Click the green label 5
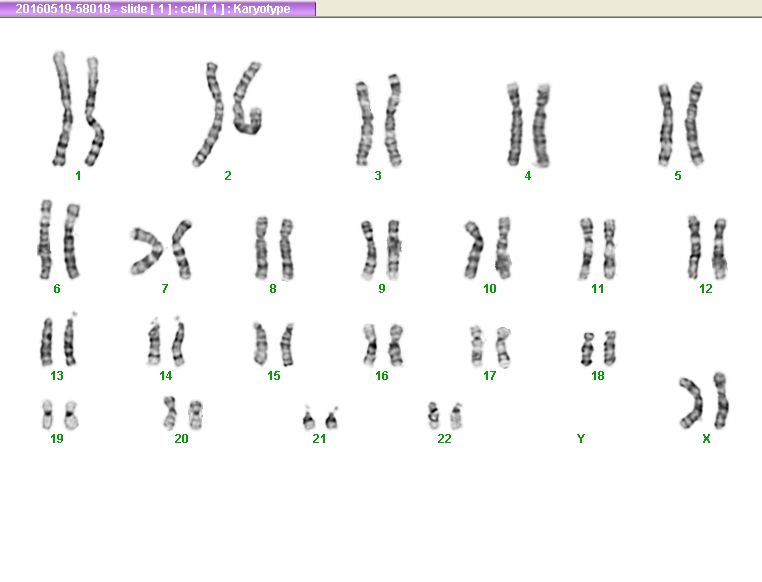 [x=678, y=176]
